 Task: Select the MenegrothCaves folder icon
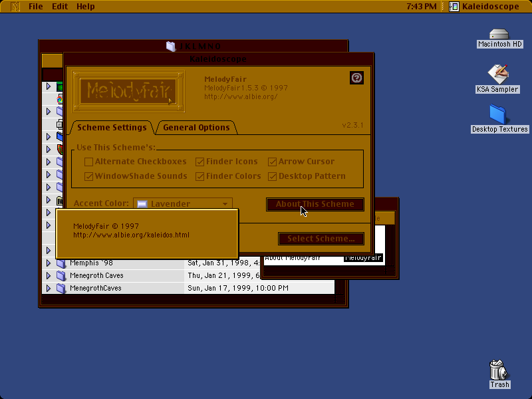tap(61, 288)
